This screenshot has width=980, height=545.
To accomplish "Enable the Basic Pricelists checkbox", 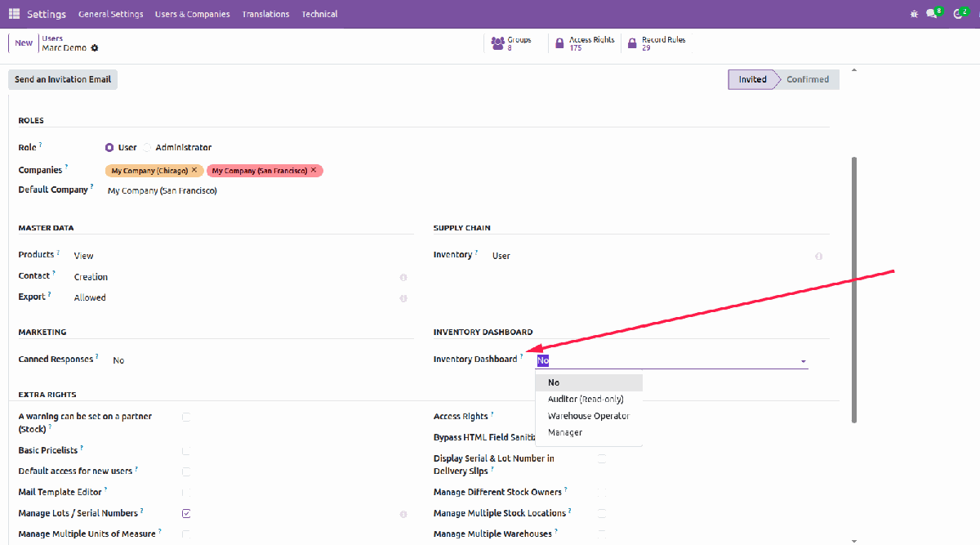I will (x=186, y=451).
